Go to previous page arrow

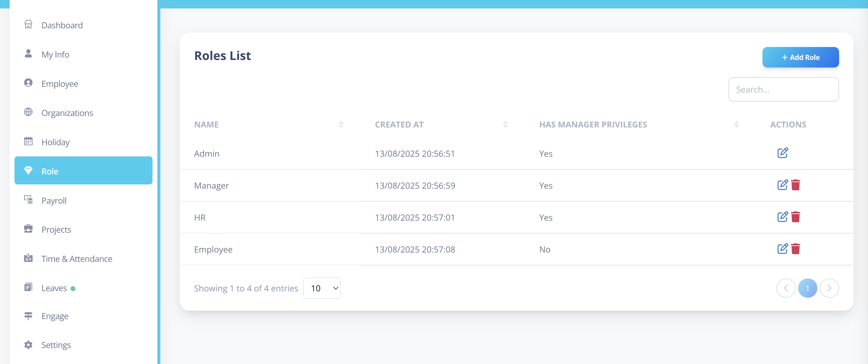pyautogui.click(x=785, y=288)
